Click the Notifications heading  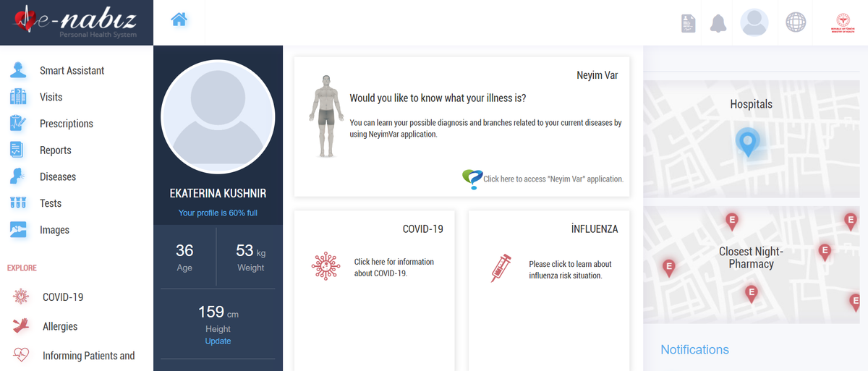pyautogui.click(x=694, y=349)
